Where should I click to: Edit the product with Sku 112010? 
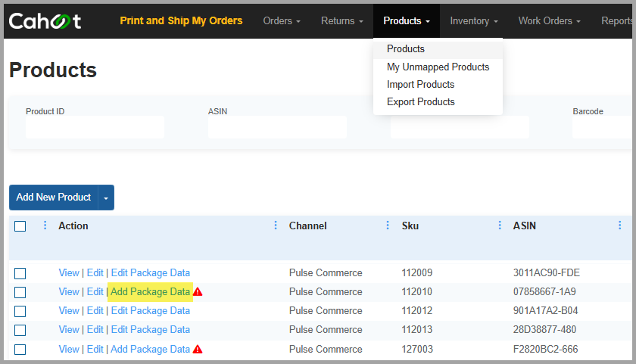(x=95, y=292)
